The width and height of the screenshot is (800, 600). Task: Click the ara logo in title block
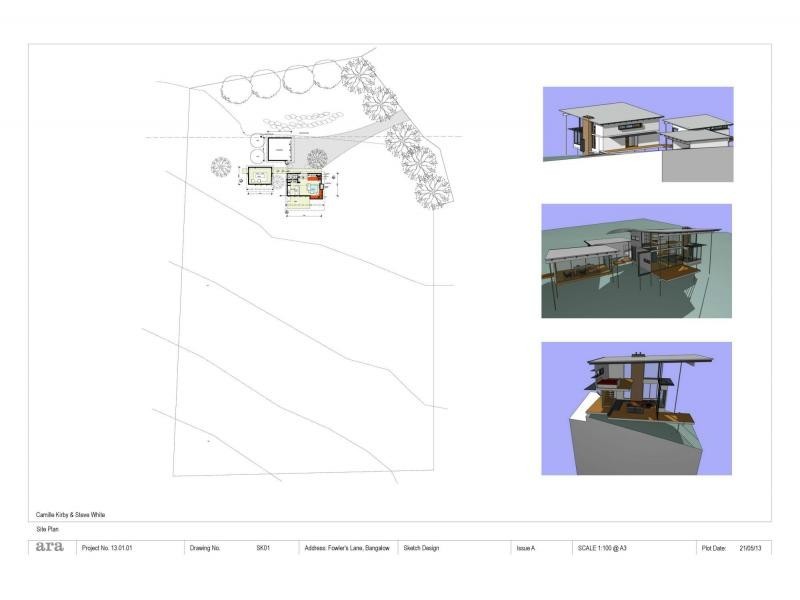click(49, 547)
